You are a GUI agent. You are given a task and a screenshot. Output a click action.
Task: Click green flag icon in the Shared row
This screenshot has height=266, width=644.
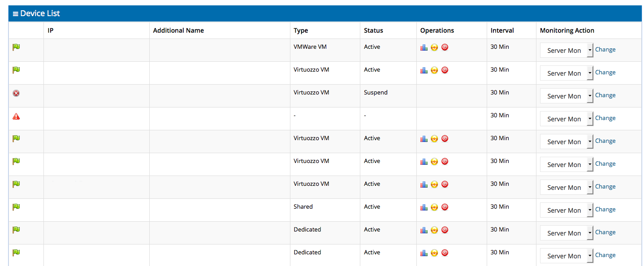pyautogui.click(x=16, y=207)
